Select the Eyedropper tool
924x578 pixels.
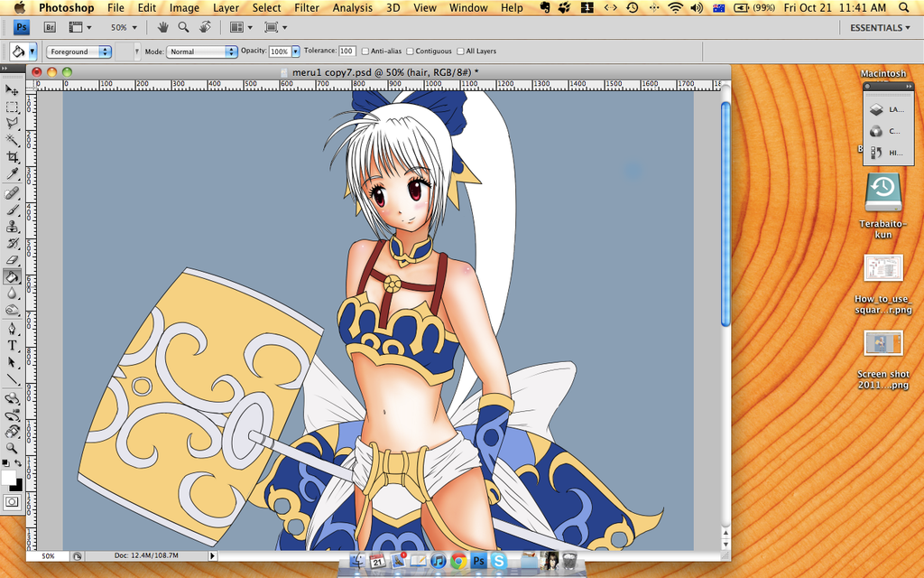12,173
